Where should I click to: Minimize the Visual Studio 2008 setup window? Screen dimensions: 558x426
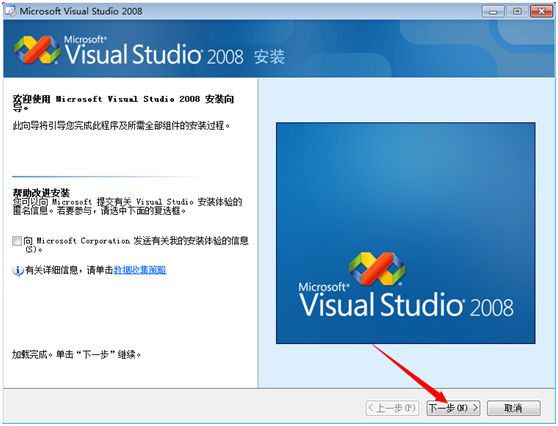[493, 11]
